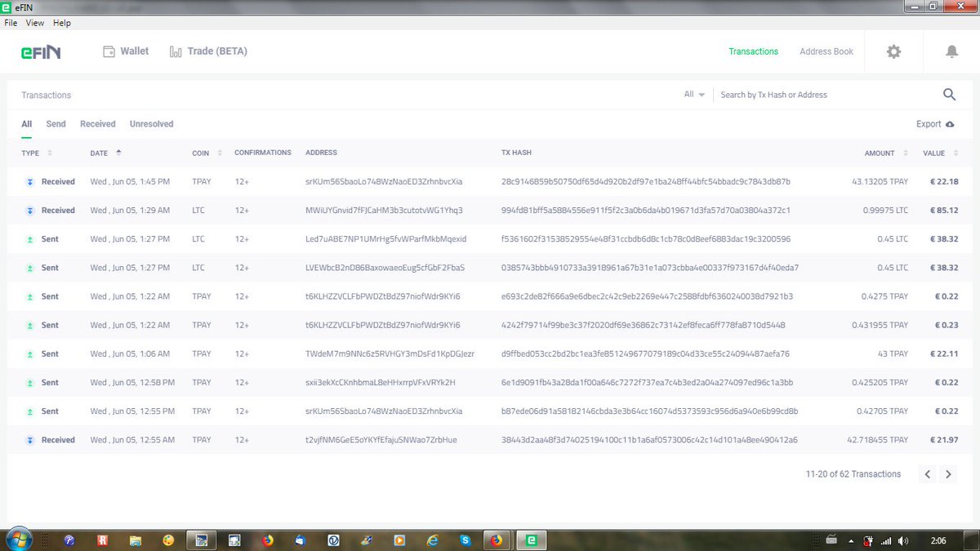The height and width of the screenshot is (551, 980).
Task: Select tx hash starting 28c9146859b5
Action: click(x=645, y=182)
